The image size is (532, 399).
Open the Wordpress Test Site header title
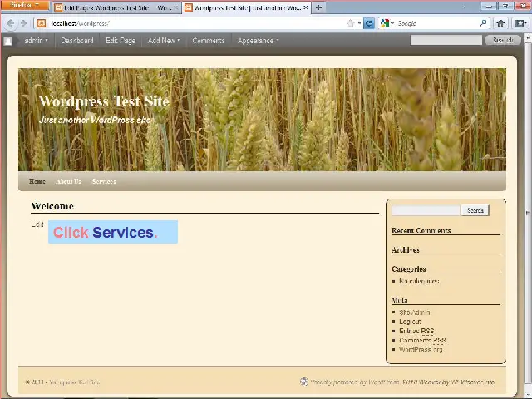(104, 101)
